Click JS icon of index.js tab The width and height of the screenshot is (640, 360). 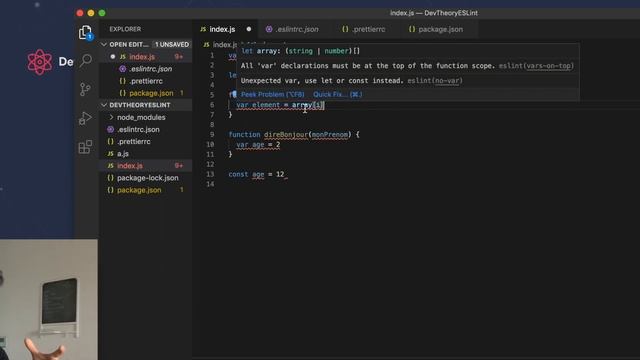203,29
